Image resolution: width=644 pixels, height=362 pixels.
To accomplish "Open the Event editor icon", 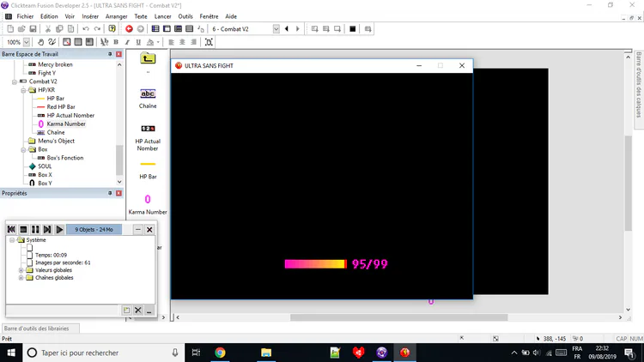I will coord(178,28).
